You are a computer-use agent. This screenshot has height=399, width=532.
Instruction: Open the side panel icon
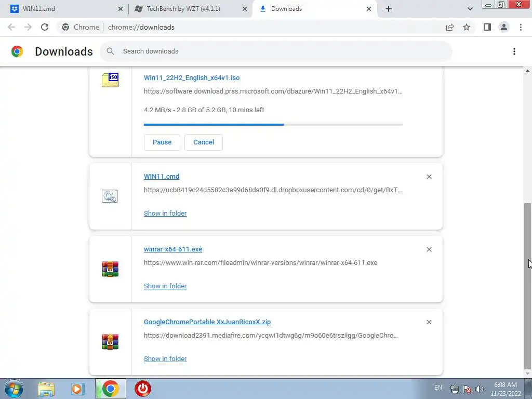pos(487,27)
